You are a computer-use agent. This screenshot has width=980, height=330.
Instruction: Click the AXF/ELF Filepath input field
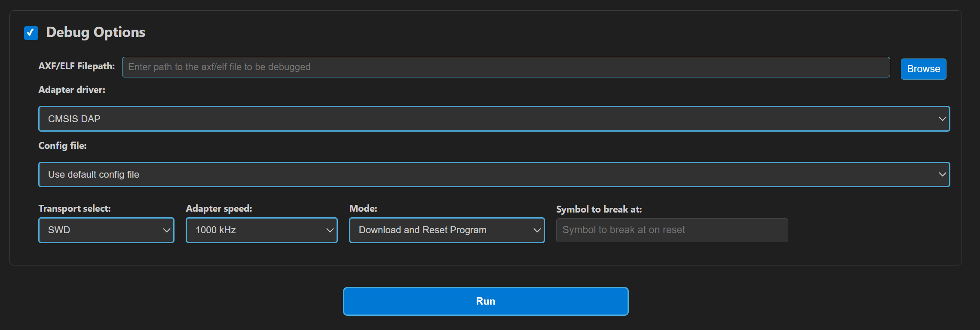point(505,67)
